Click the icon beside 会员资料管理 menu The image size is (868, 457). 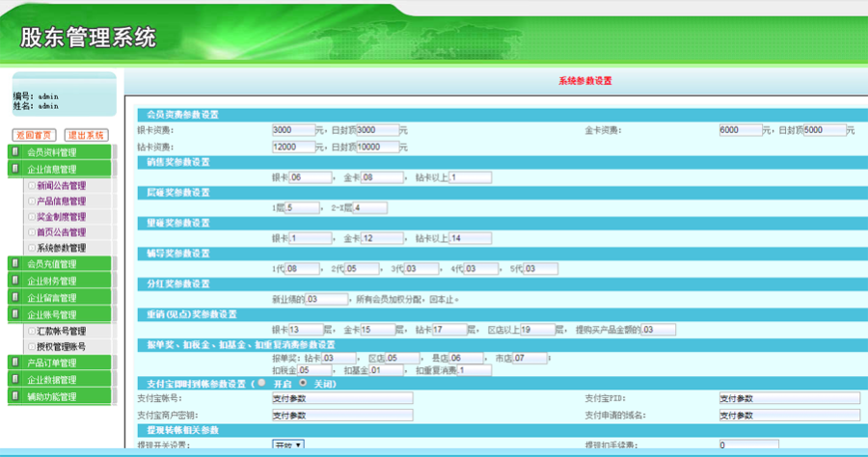(x=15, y=151)
